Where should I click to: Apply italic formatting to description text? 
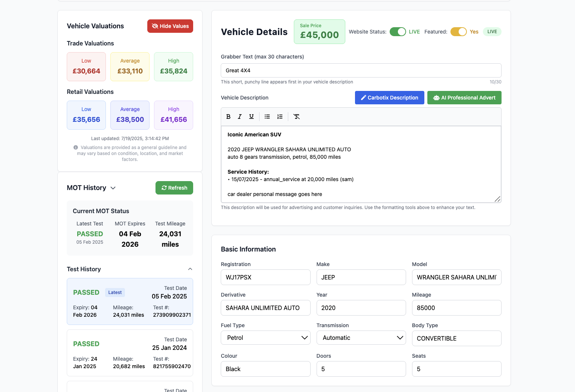click(x=240, y=116)
